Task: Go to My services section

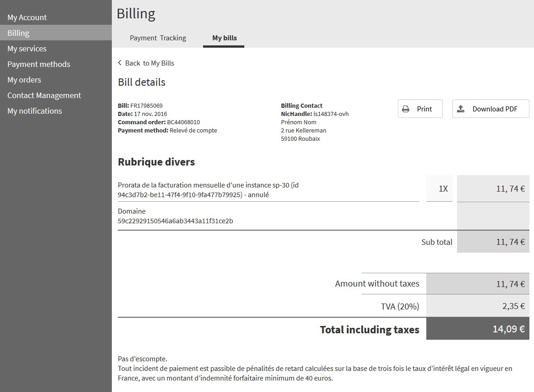Action: point(27,49)
